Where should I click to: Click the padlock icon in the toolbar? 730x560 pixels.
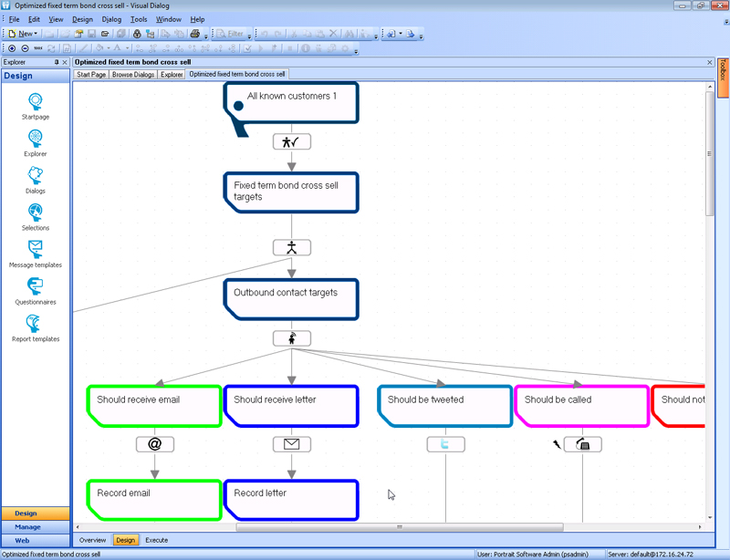tap(137, 34)
